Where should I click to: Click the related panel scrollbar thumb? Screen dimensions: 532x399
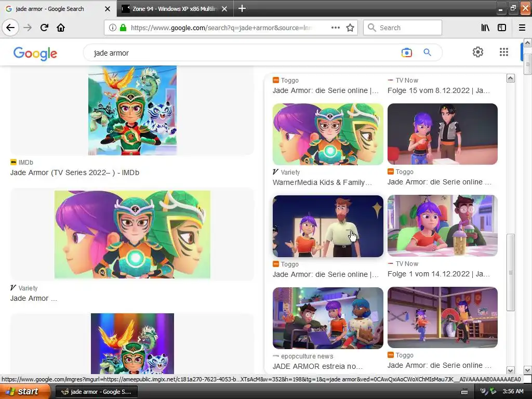510,272
